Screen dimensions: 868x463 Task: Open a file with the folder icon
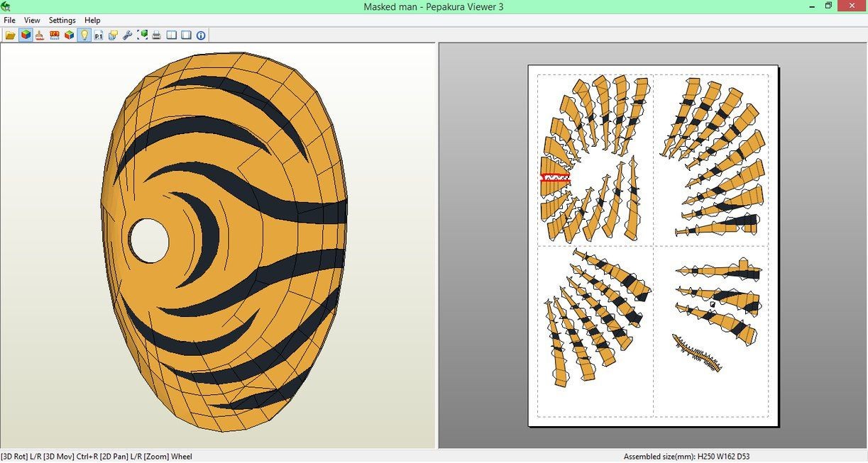pos(10,35)
